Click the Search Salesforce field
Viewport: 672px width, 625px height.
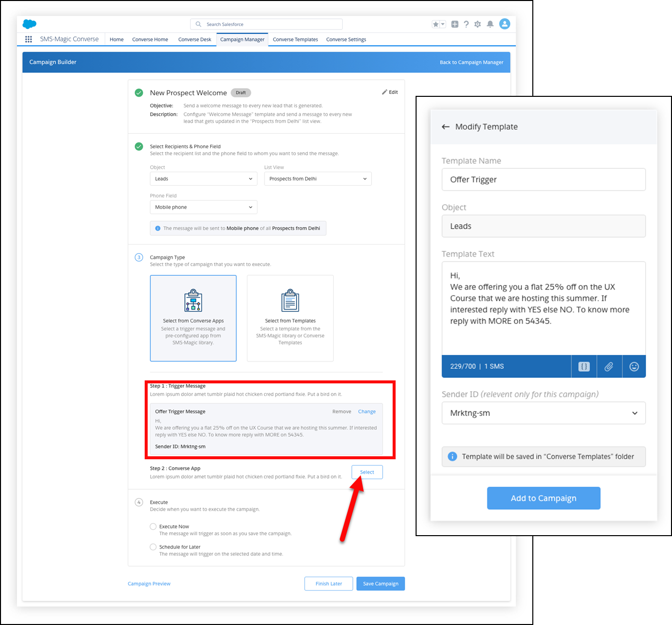coord(266,24)
